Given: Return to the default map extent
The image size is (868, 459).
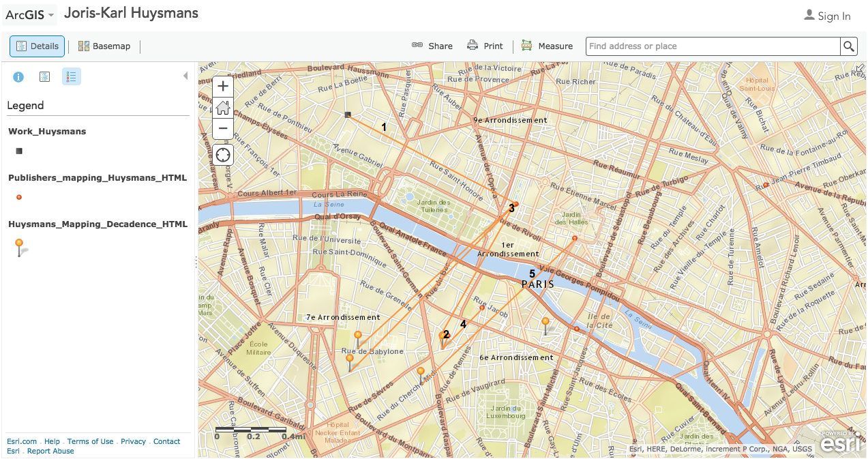Looking at the screenshot, I should (223, 108).
